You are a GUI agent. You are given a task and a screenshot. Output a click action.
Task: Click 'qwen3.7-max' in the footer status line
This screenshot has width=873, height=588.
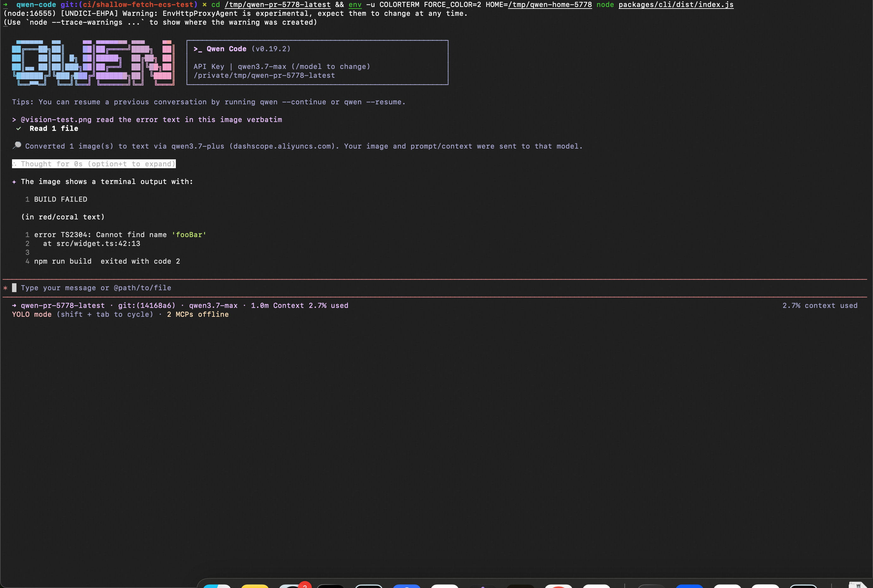(214, 306)
